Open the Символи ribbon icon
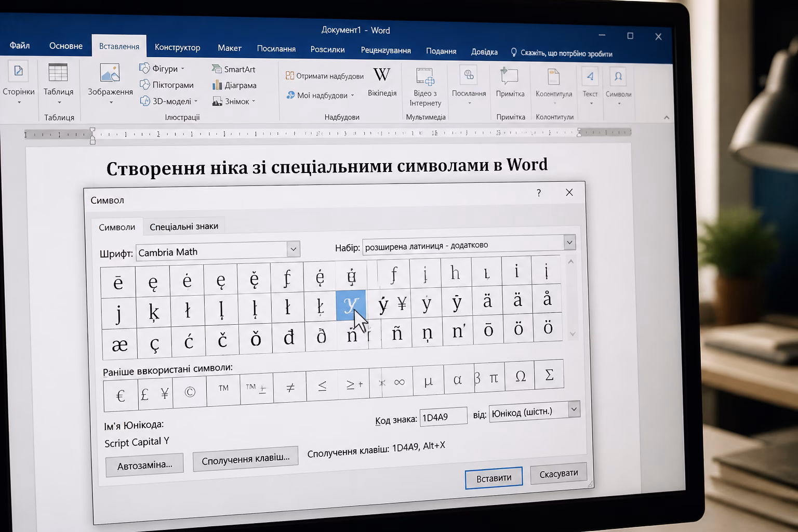 pyautogui.click(x=618, y=76)
